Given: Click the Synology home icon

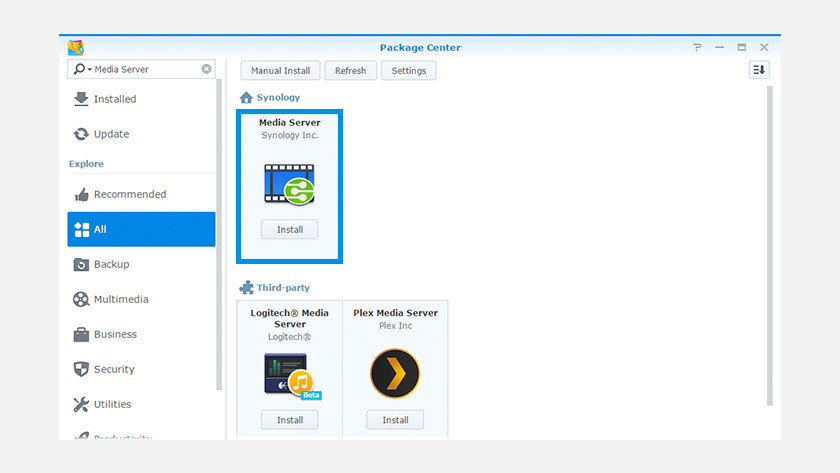Looking at the screenshot, I should pyautogui.click(x=246, y=97).
